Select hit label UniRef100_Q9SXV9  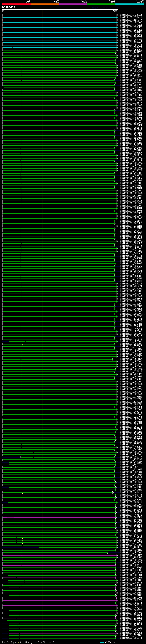point(131,47)
